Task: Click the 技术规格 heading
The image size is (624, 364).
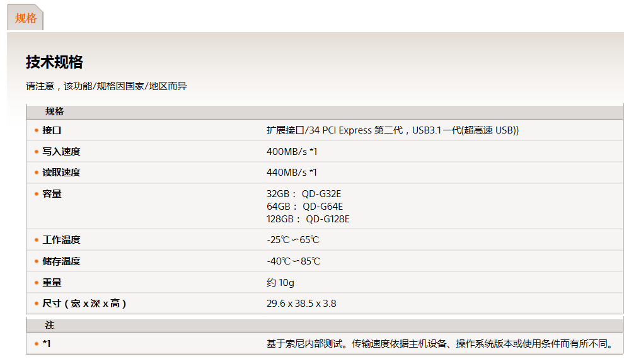Action: [54, 62]
